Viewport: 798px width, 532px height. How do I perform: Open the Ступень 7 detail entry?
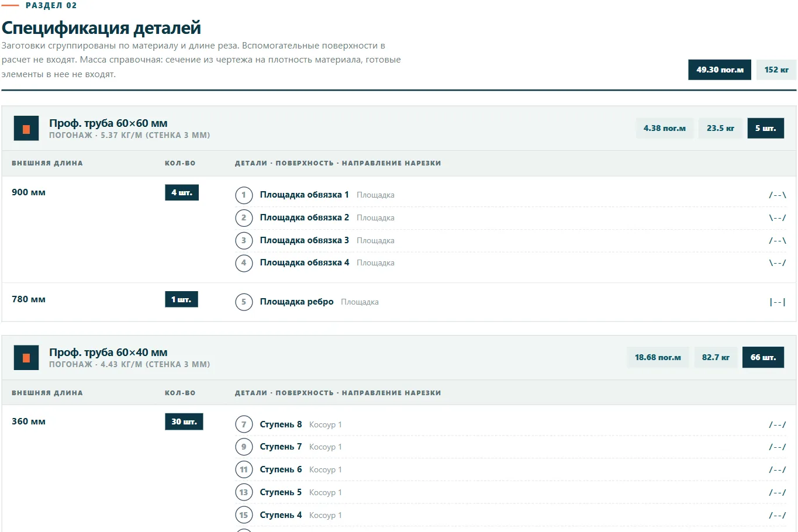click(x=281, y=447)
